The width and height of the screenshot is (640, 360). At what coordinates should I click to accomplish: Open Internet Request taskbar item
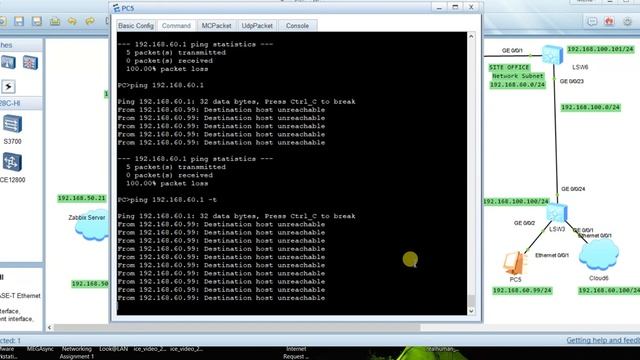click(296, 353)
